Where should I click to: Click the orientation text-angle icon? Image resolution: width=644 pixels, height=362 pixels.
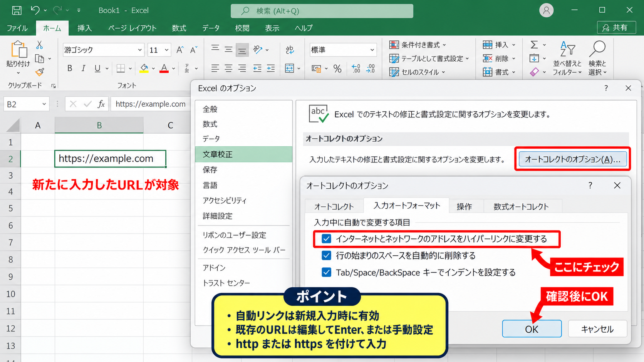258,50
